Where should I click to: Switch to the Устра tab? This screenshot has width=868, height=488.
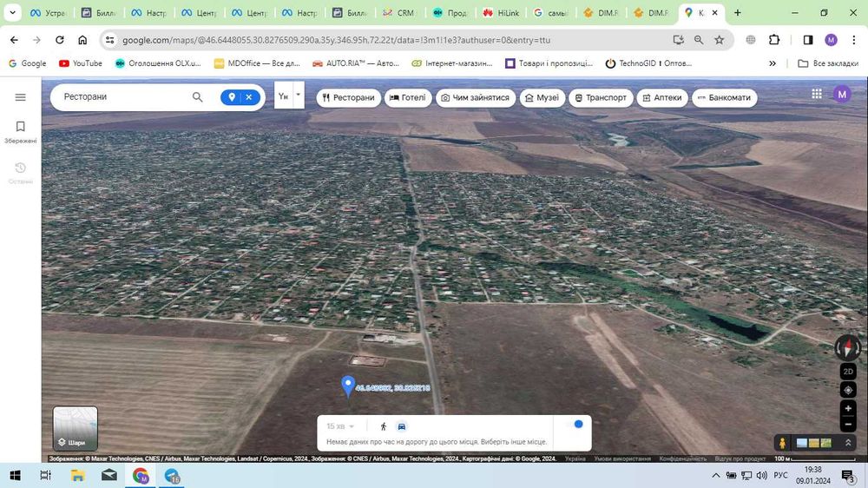[48, 13]
